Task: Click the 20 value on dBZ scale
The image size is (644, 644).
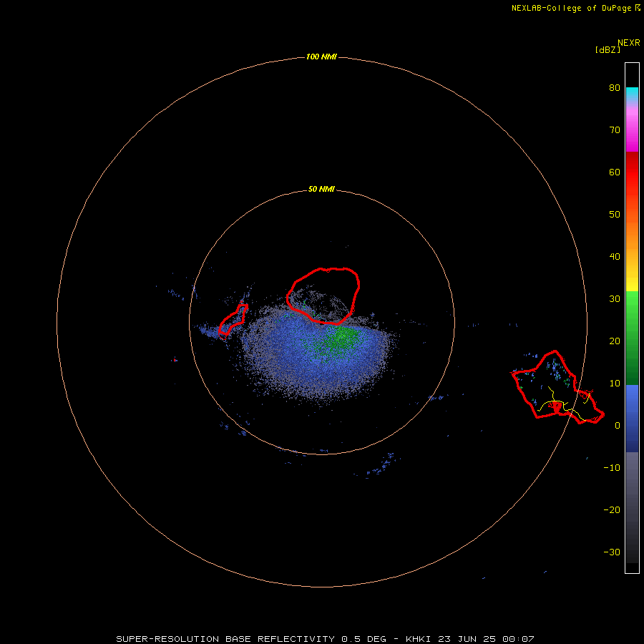Action: pos(615,341)
